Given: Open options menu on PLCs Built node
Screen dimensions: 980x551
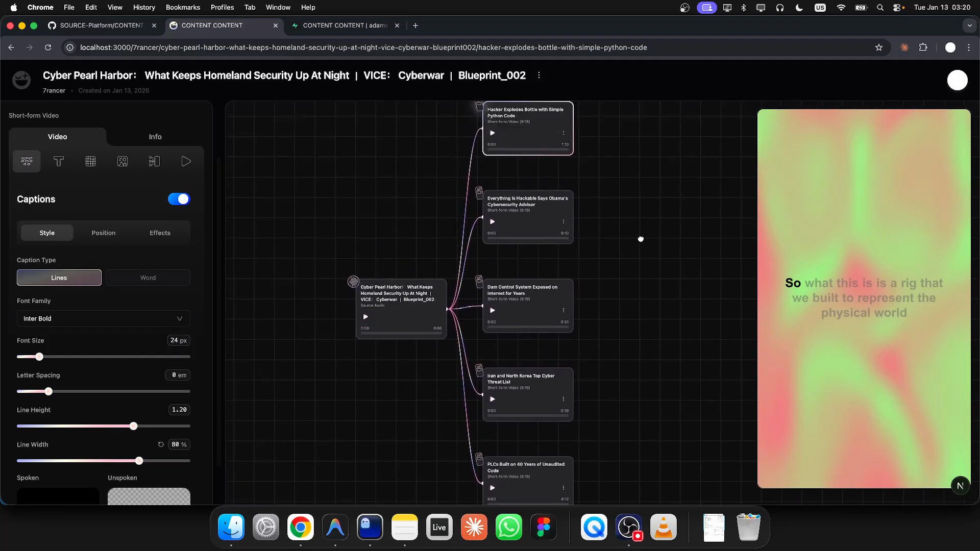Looking at the screenshot, I should point(563,488).
